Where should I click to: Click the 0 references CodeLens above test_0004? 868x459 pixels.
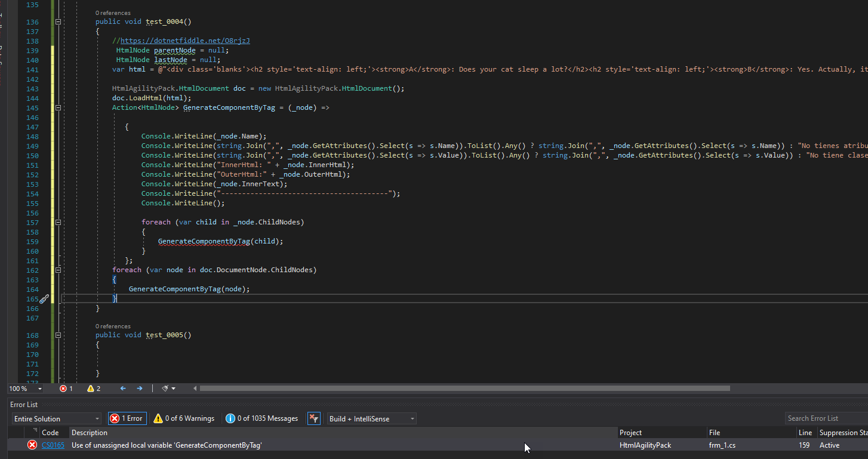pyautogui.click(x=113, y=13)
